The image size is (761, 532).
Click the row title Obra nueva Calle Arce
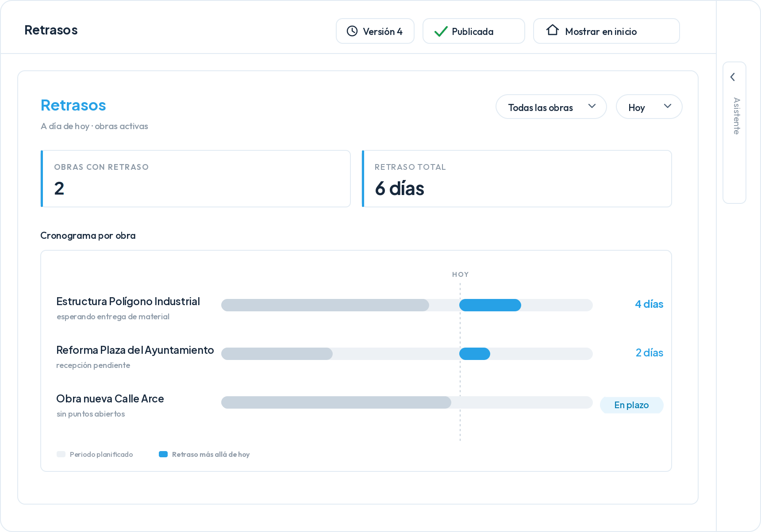click(110, 399)
